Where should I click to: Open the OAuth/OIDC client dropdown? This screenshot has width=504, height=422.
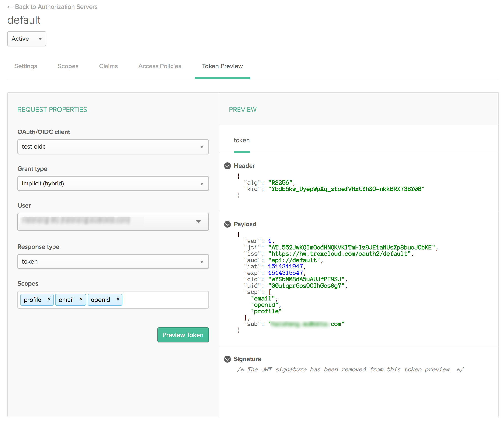113,147
